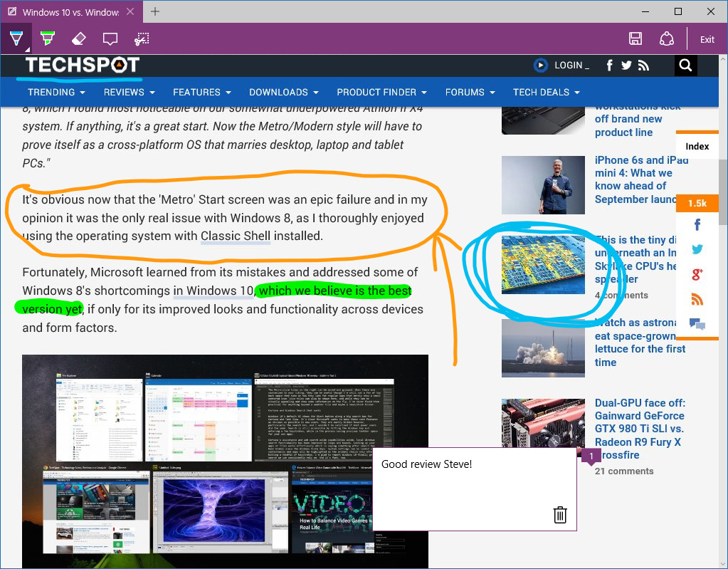Delete the Good review Steve note

click(560, 515)
